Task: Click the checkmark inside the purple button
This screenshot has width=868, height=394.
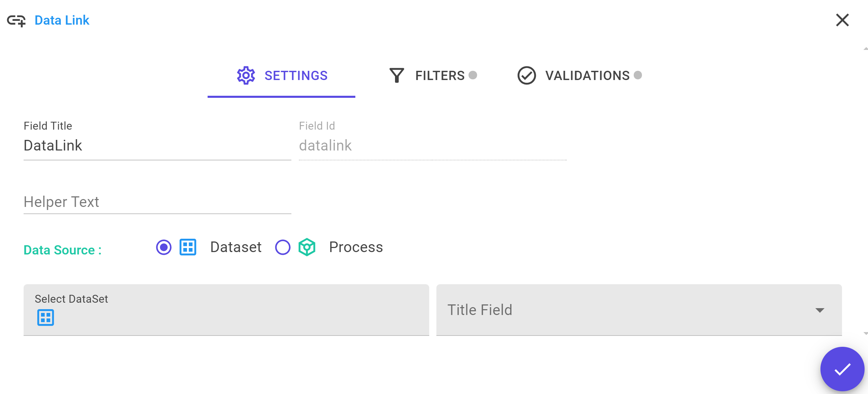Action: 842,369
